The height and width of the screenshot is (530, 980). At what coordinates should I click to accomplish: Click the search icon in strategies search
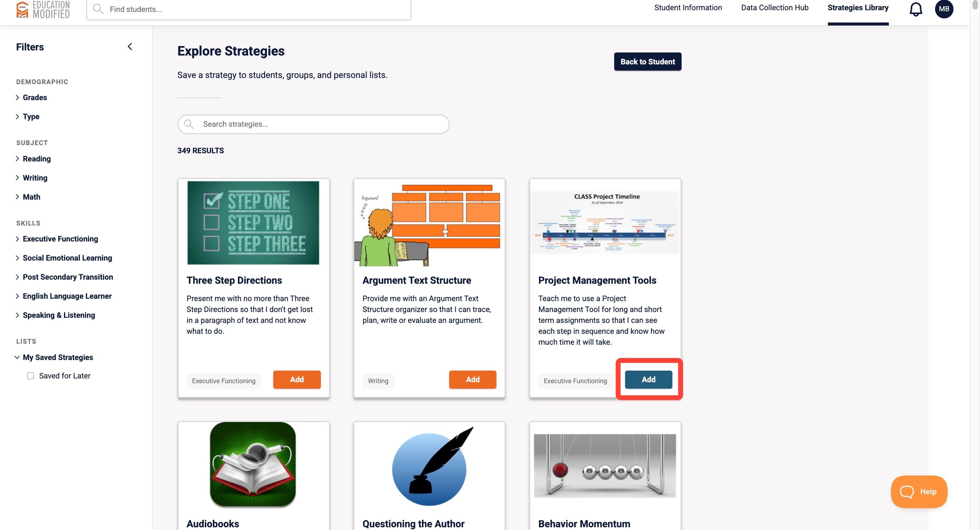coord(189,124)
